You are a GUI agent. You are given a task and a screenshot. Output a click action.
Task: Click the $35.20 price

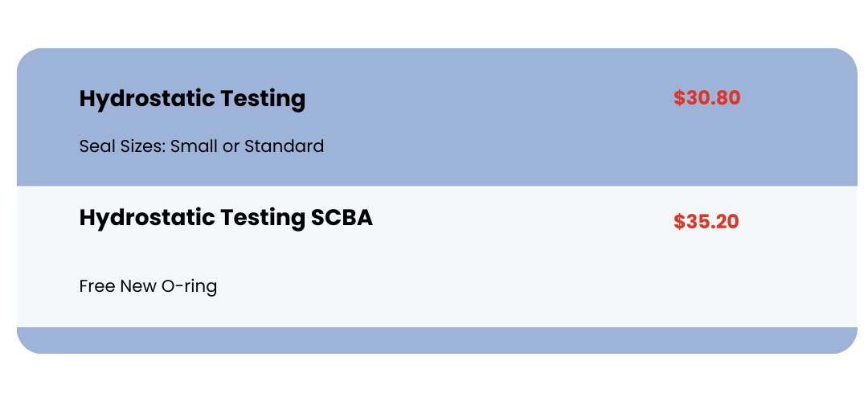(706, 221)
